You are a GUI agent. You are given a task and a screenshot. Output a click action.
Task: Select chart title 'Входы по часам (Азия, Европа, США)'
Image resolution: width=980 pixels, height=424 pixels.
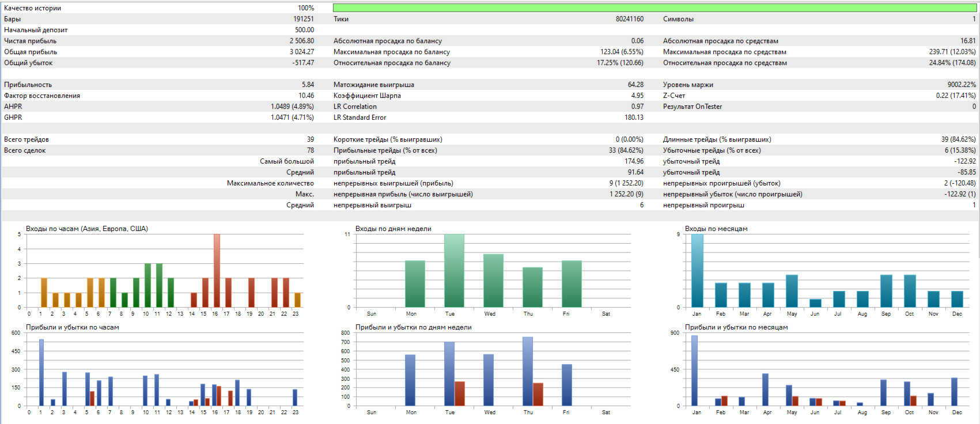[87, 229]
